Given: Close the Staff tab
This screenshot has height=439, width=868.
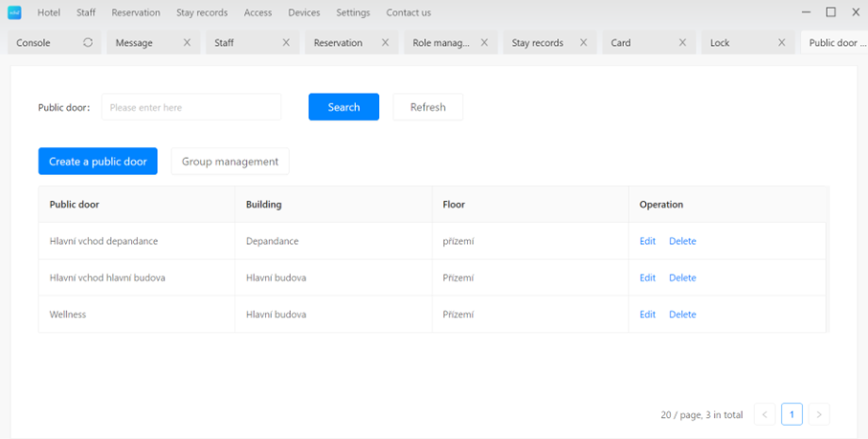Looking at the screenshot, I should pyautogui.click(x=286, y=43).
